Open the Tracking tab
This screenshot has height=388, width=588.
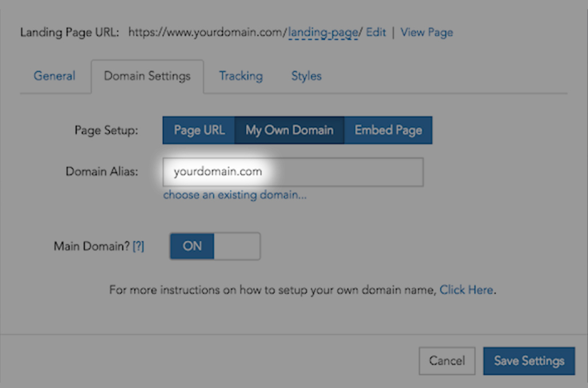pos(240,76)
